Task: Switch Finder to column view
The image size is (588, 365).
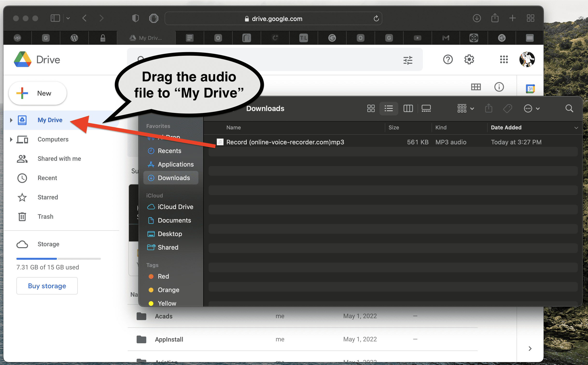Action: point(408,108)
